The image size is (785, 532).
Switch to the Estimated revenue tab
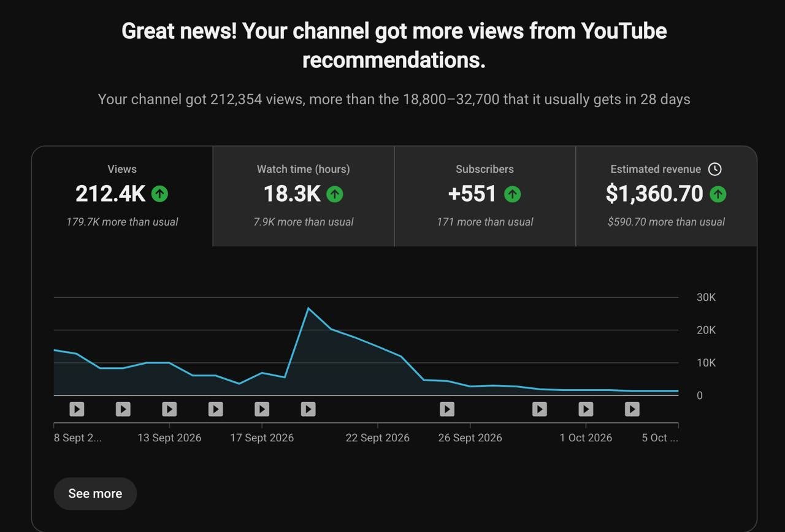[x=667, y=196]
